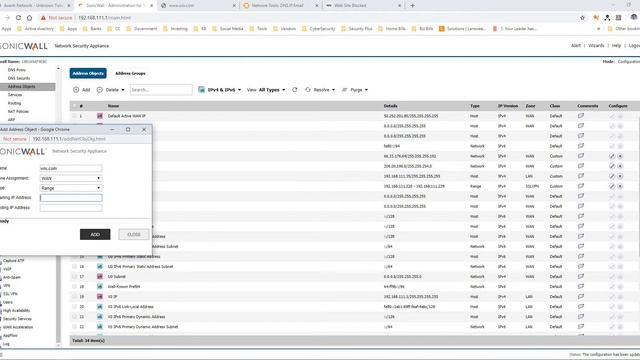Edit the 206.20.196.0 custom network object

pyautogui.click(x=612, y=166)
